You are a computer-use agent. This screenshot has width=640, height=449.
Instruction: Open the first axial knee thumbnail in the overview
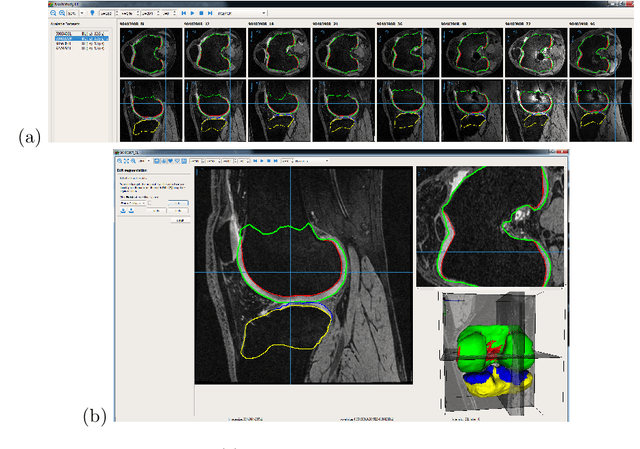(151, 53)
